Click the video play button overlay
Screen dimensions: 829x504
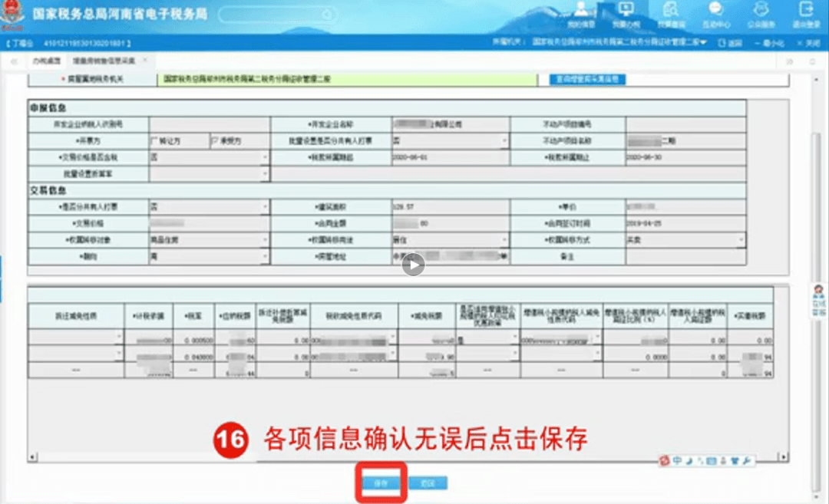click(413, 265)
